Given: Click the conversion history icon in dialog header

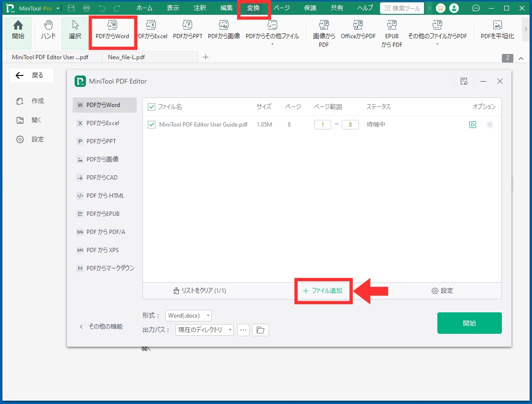Looking at the screenshot, I should (464, 81).
